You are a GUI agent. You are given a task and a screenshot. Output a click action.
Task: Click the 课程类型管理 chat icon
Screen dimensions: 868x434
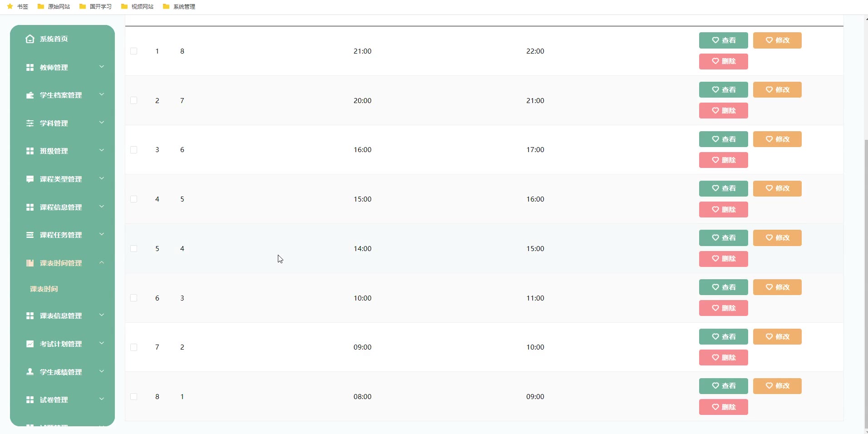30,179
